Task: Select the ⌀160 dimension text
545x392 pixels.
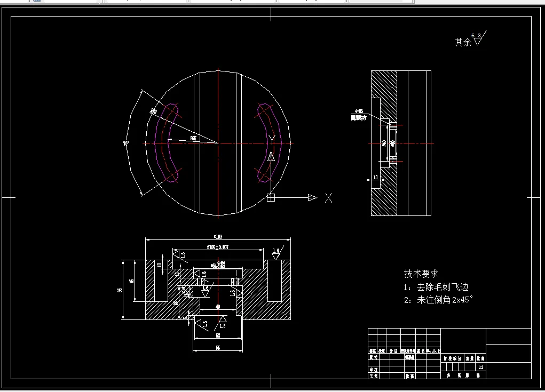Action: pos(218,236)
